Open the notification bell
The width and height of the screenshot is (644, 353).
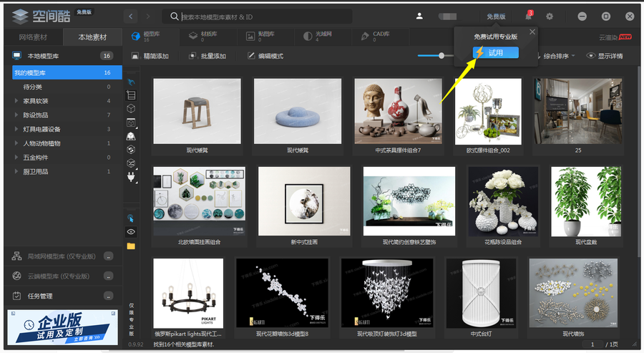pos(529,16)
